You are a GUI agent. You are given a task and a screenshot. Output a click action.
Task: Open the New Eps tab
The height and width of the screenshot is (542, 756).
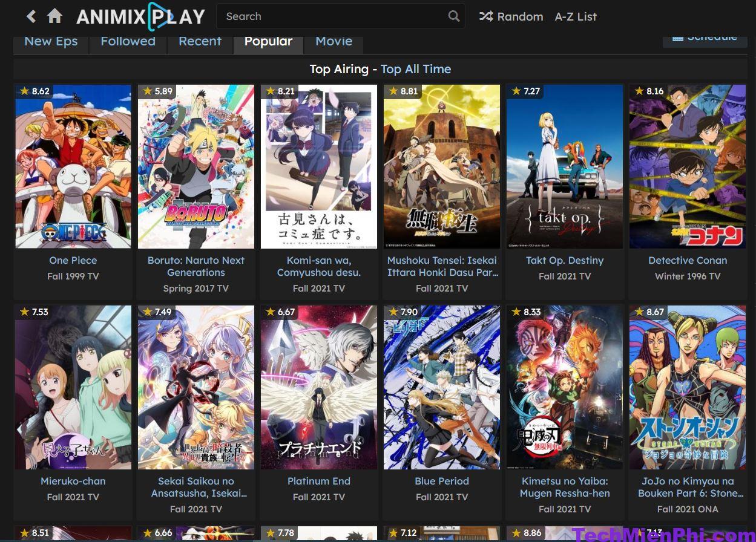pos(51,41)
